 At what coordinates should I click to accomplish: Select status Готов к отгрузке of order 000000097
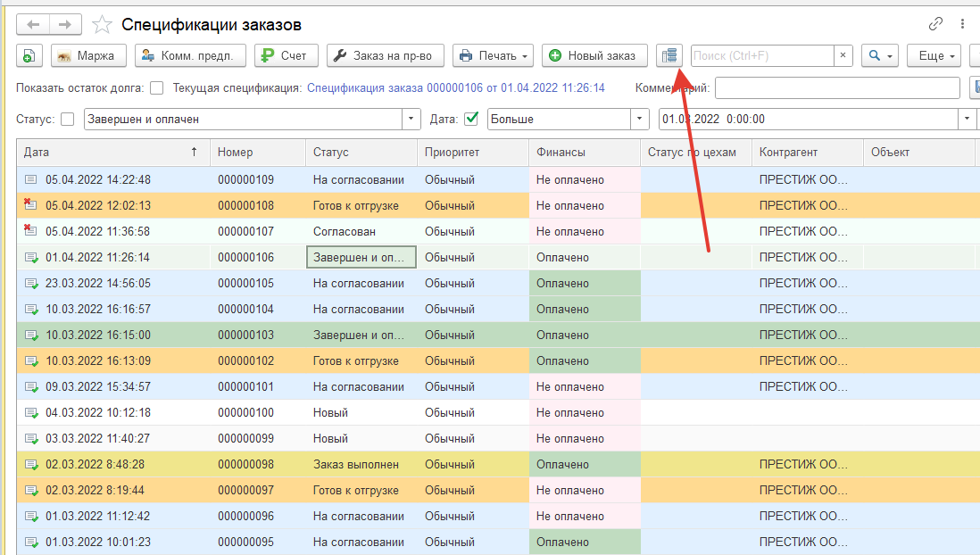point(361,491)
